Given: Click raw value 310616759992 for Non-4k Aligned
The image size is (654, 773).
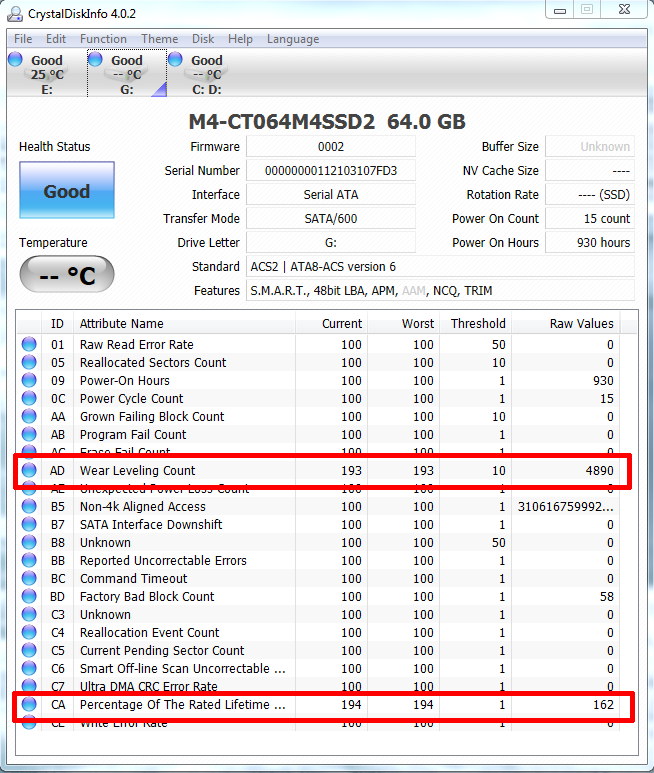Looking at the screenshot, I should tap(565, 506).
